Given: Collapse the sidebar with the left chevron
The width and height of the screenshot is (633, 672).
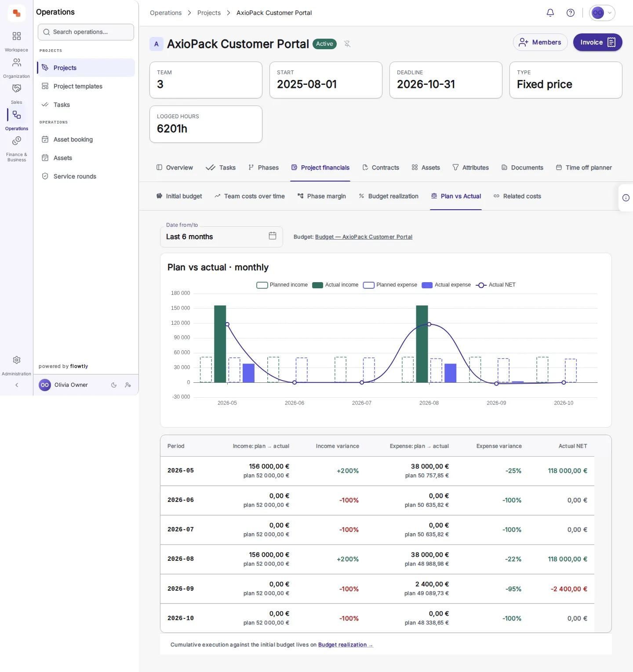Looking at the screenshot, I should tap(17, 385).
